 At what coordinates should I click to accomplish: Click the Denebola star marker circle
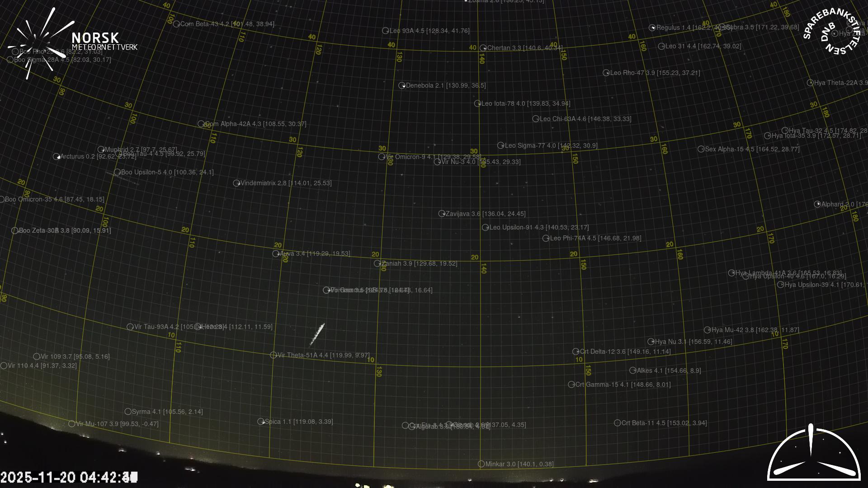tap(402, 86)
